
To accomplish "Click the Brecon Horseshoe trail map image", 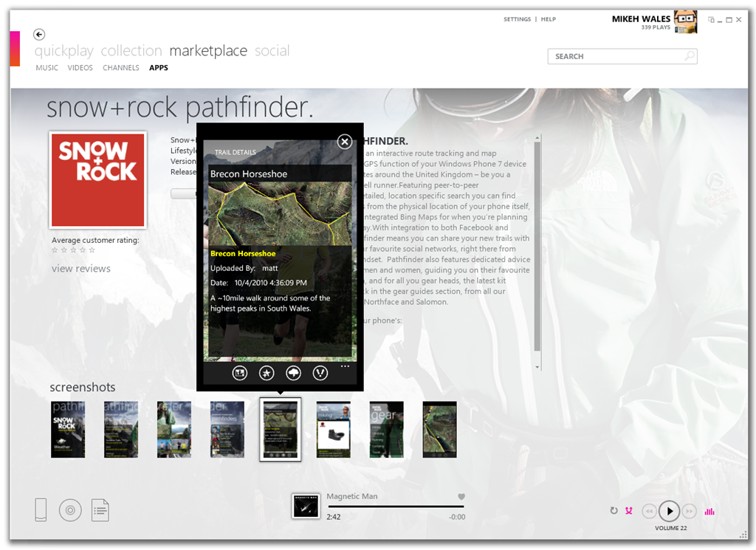I will (x=280, y=213).
